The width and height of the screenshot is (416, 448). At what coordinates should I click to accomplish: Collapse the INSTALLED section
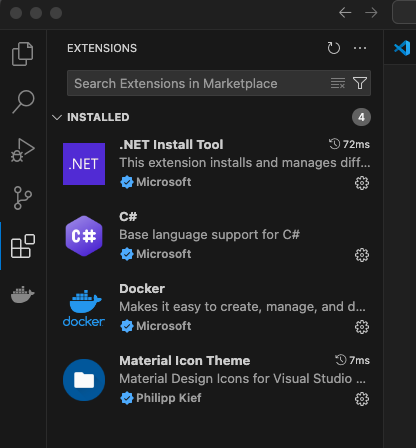coord(57,117)
